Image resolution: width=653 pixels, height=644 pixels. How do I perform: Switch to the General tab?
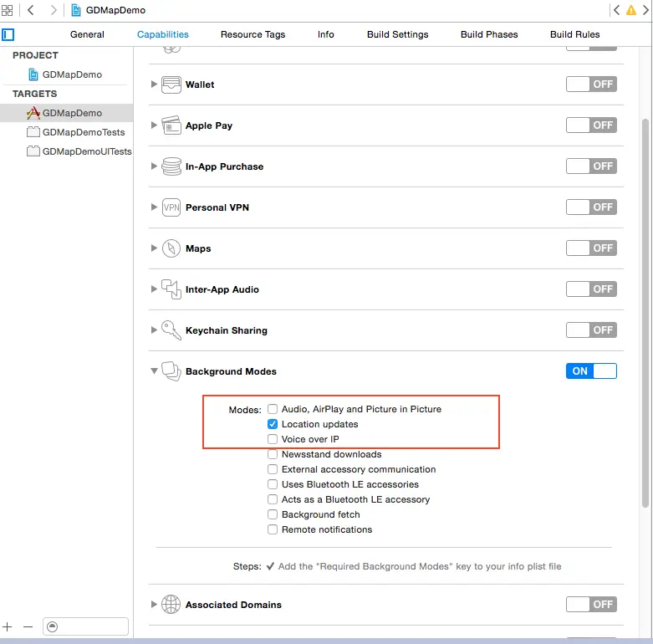87,34
